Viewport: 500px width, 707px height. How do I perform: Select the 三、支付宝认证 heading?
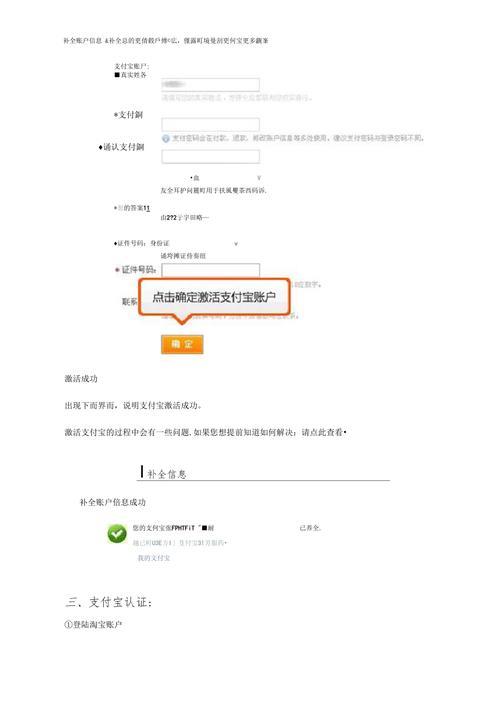[109, 602]
